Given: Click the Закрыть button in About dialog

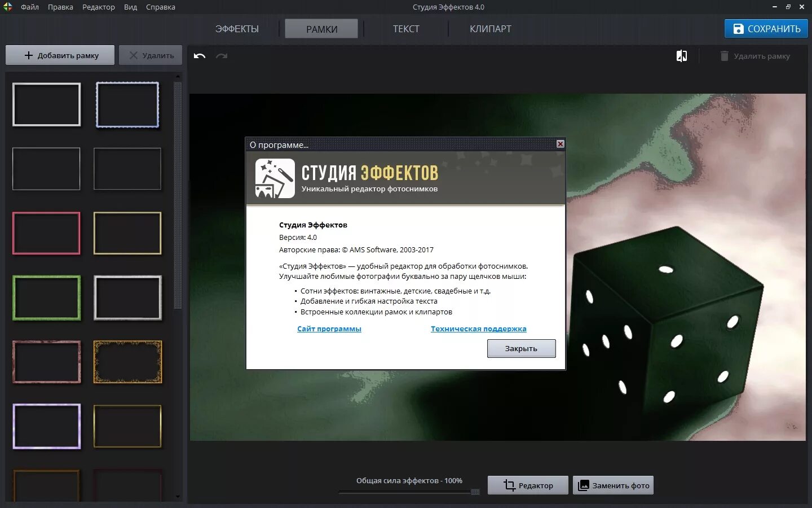Looking at the screenshot, I should (x=520, y=348).
